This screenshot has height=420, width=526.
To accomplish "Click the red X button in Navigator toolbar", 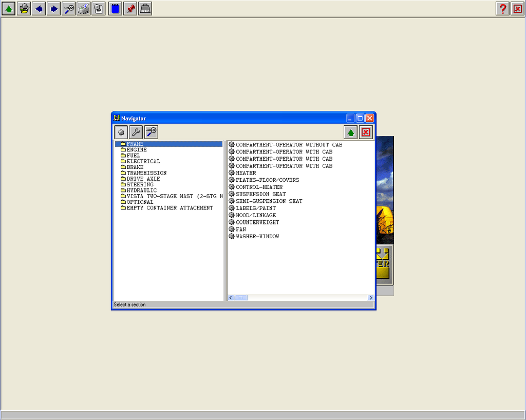I will tap(365, 132).
